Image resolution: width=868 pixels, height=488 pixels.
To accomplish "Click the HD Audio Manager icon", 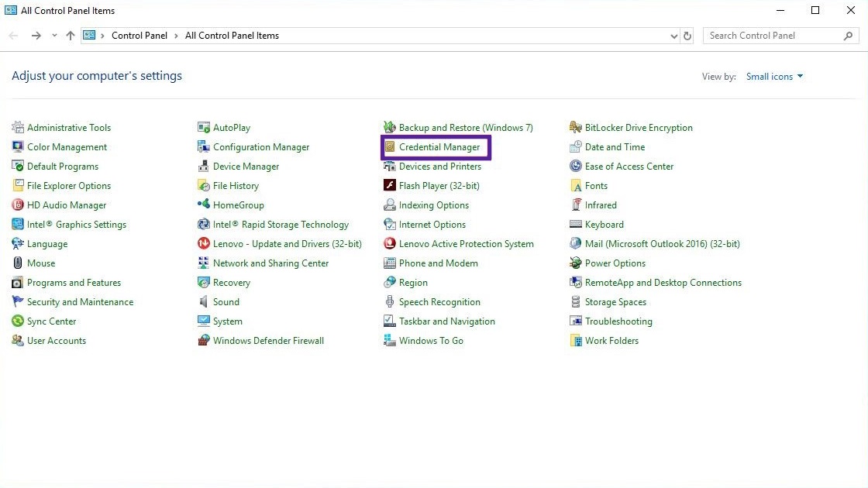I will coord(18,205).
